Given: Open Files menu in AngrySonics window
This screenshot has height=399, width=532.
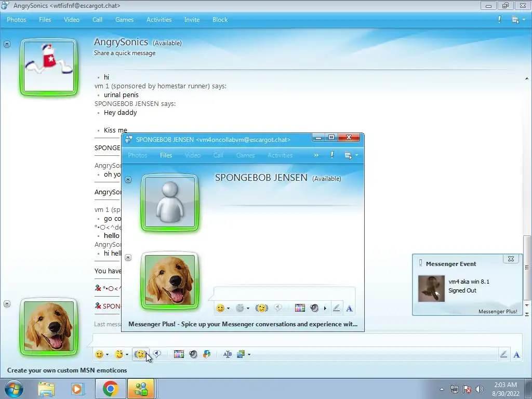Looking at the screenshot, I should 45,20.
